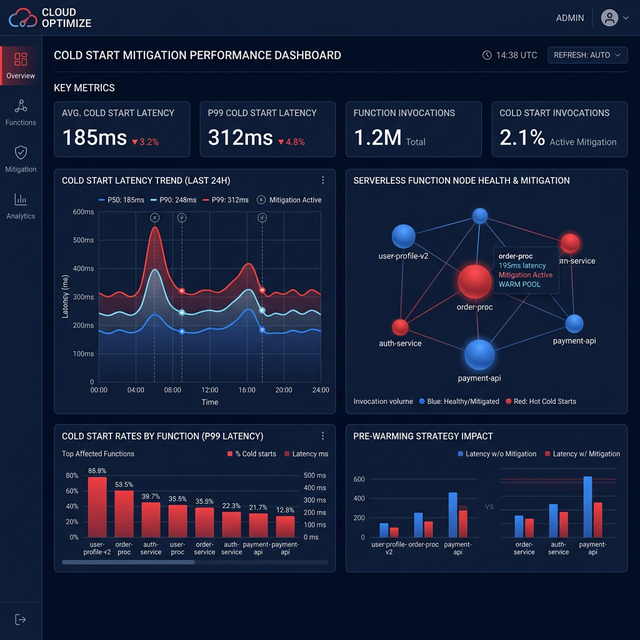Toggle the P99: 312ms legend series
The image size is (640, 640).
(x=230, y=200)
